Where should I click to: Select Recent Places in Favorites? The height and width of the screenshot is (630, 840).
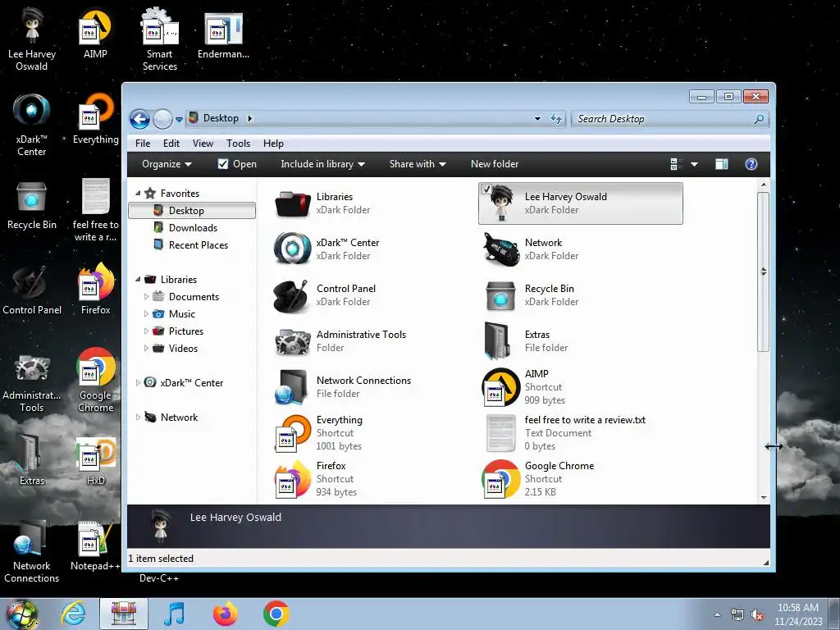coord(199,244)
